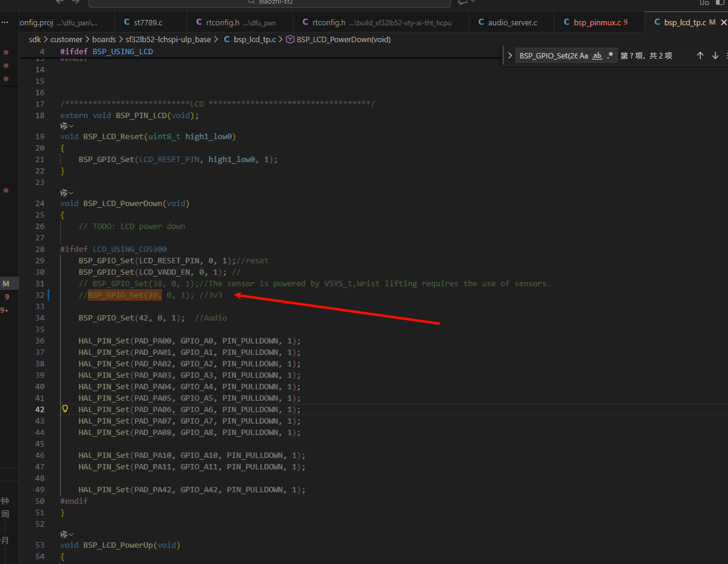This screenshot has height=564, width=728.
Task: Toggle Match Case in find widget
Action: 583,55
